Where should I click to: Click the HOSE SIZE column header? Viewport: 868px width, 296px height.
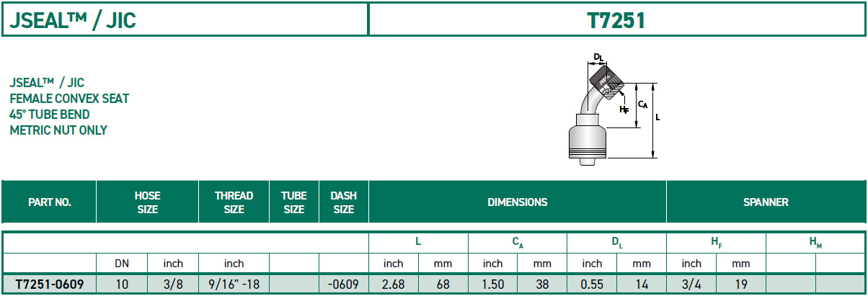(x=147, y=202)
